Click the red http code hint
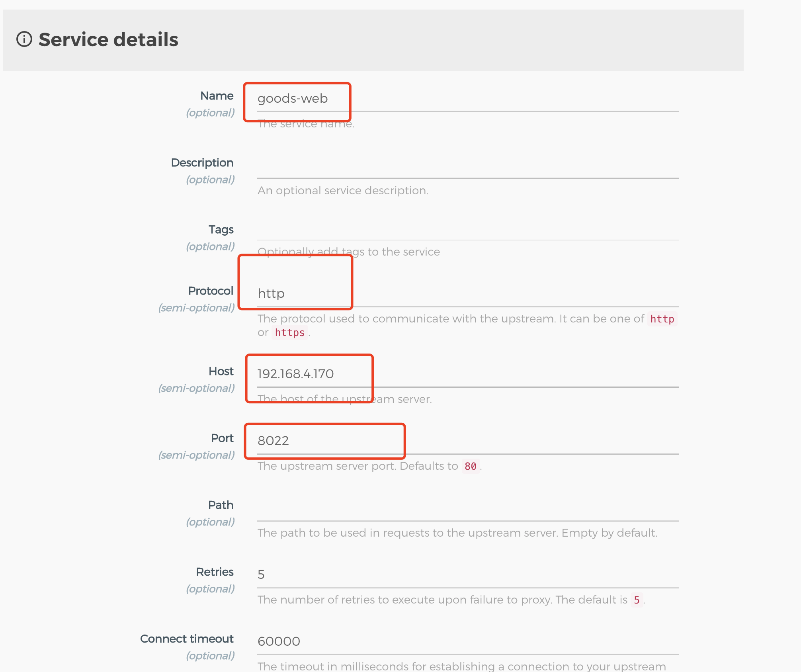The height and width of the screenshot is (672, 801). pyautogui.click(x=662, y=319)
